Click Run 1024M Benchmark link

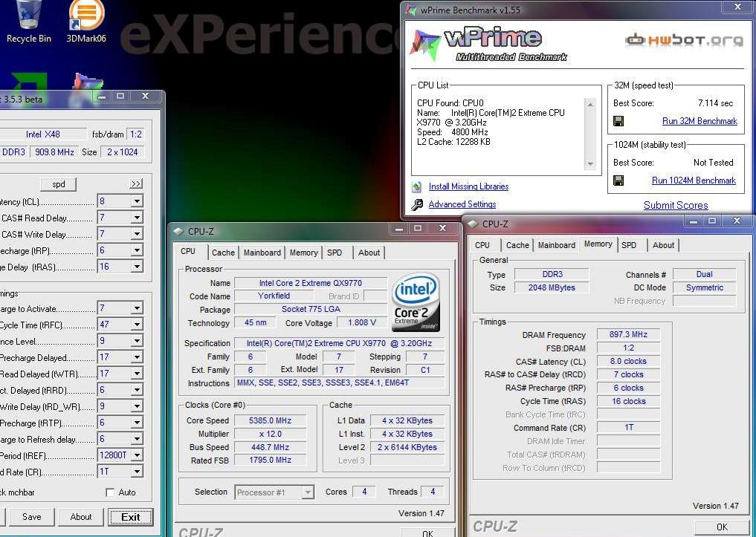point(694,180)
